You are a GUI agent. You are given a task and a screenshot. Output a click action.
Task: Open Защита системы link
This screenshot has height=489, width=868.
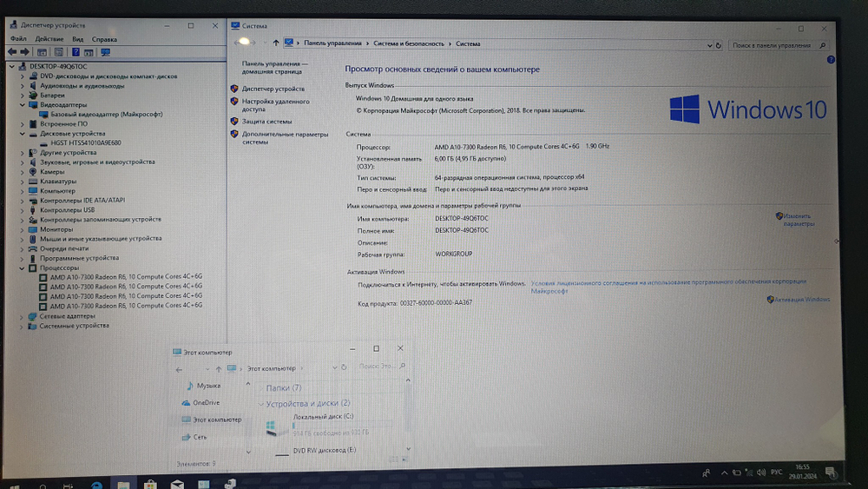coord(266,122)
